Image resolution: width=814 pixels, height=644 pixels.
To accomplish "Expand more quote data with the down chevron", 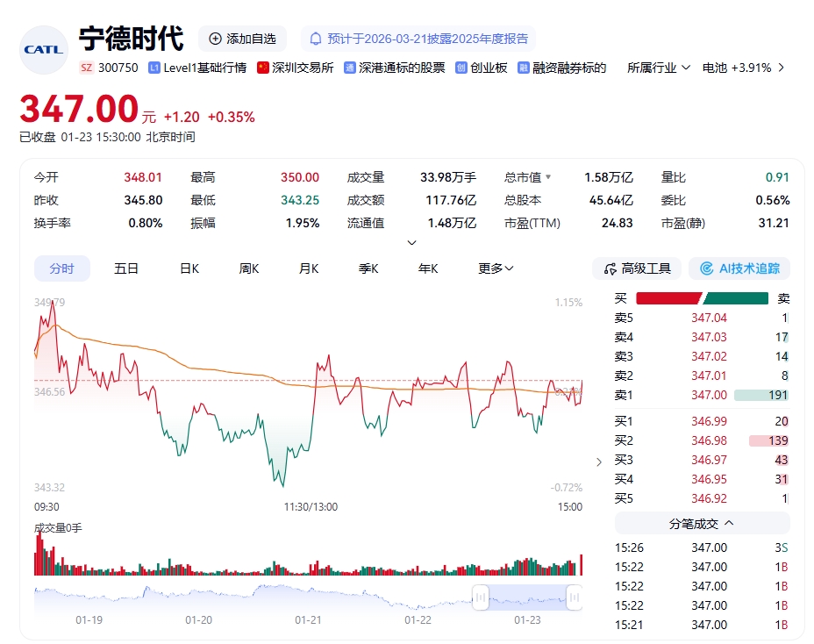I will (411, 242).
